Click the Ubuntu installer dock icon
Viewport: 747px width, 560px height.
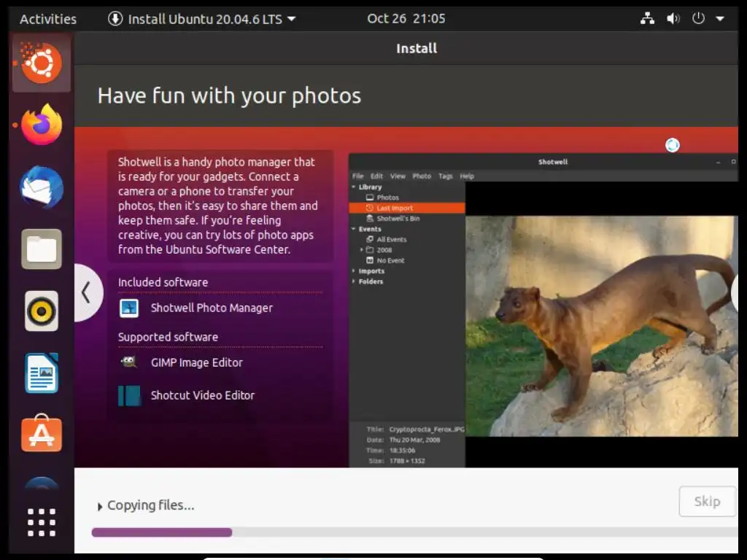42,63
